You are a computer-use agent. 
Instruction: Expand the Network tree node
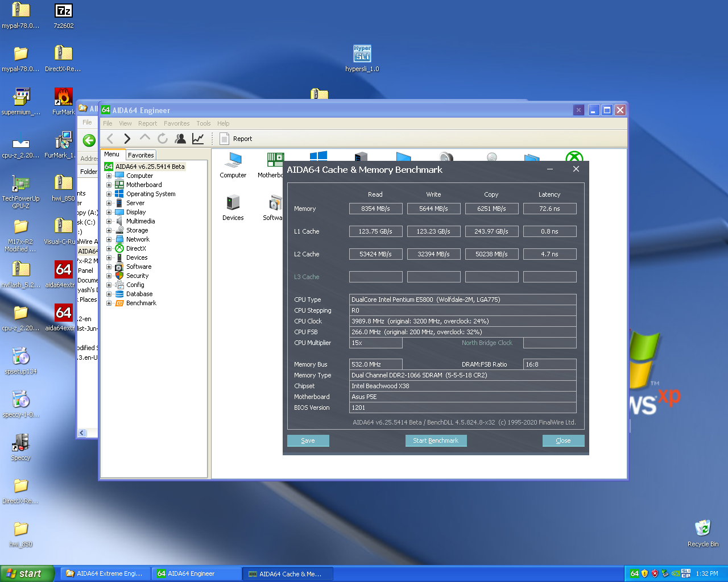(x=109, y=239)
